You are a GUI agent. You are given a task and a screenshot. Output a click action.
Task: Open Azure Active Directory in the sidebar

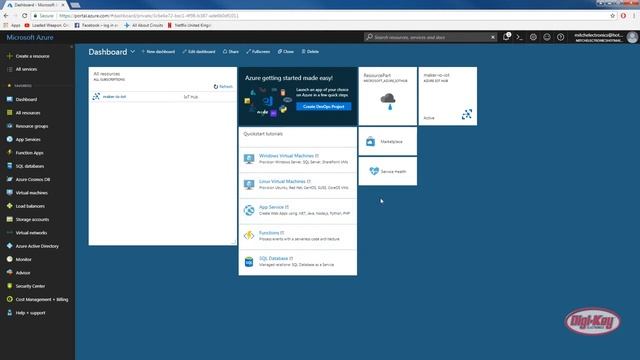point(37,246)
